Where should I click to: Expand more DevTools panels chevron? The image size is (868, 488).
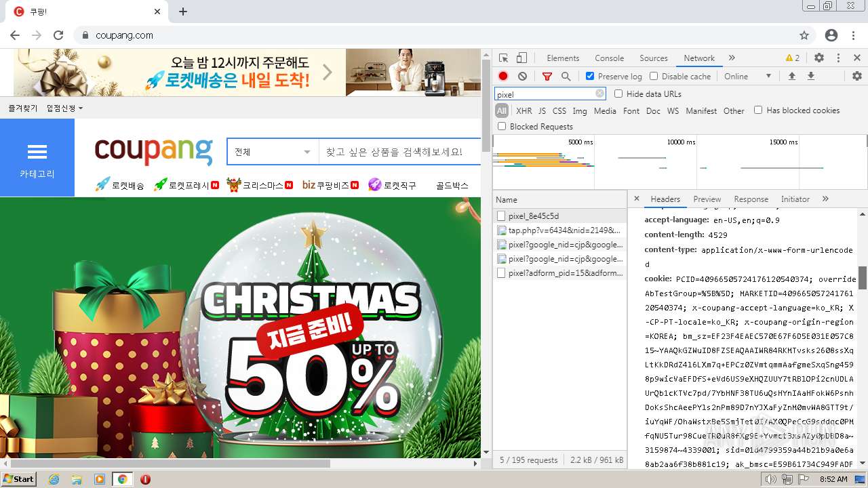[732, 58]
